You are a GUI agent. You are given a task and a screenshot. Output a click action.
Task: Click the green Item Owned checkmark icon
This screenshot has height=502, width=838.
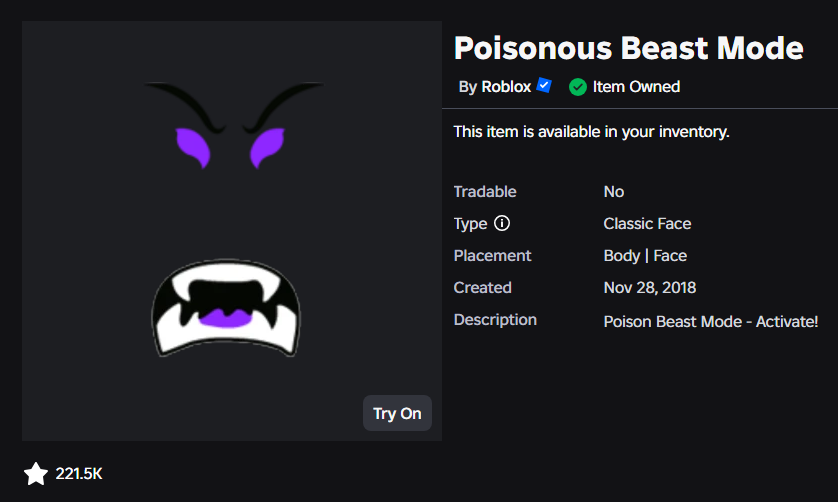click(x=578, y=87)
